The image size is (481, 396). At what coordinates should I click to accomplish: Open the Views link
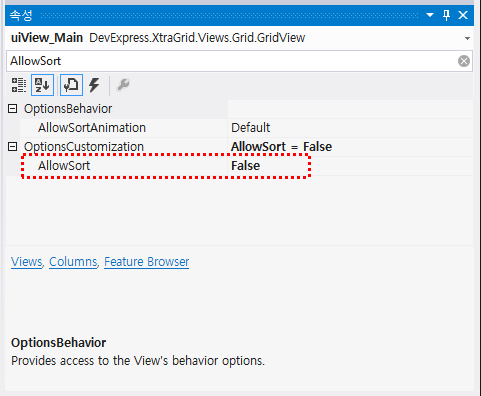(x=26, y=262)
